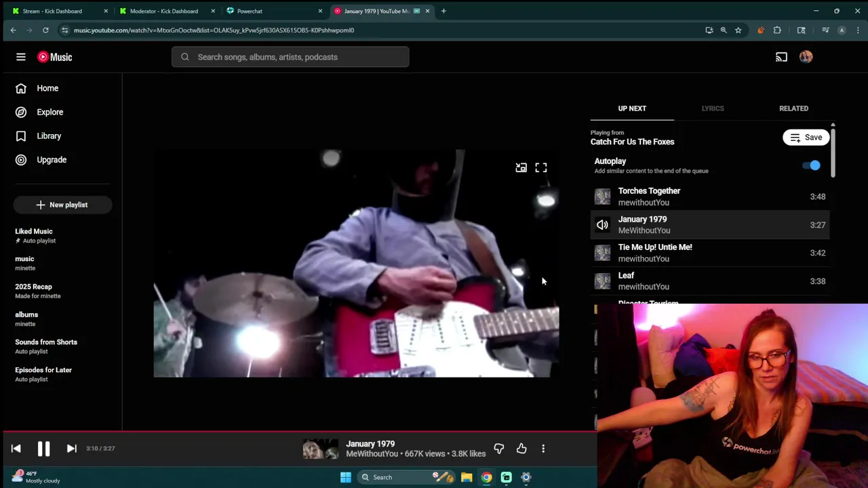Open the Settings gear app on the taskbar
The height and width of the screenshot is (488, 868).
pyautogui.click(x=526, y=477)
